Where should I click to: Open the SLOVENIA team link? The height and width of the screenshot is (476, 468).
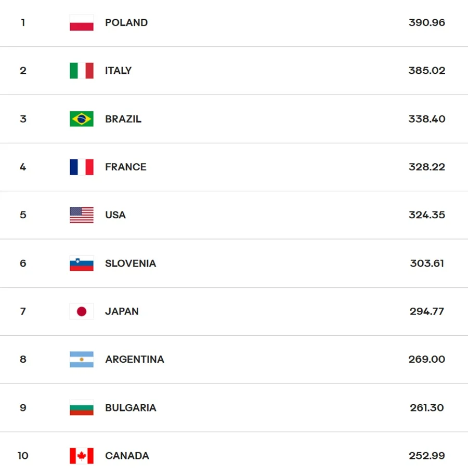pyautogui.click(x=131, y=263)
